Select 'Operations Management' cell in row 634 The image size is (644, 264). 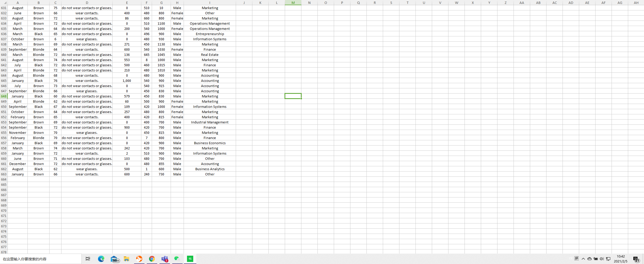coord(210,23)
